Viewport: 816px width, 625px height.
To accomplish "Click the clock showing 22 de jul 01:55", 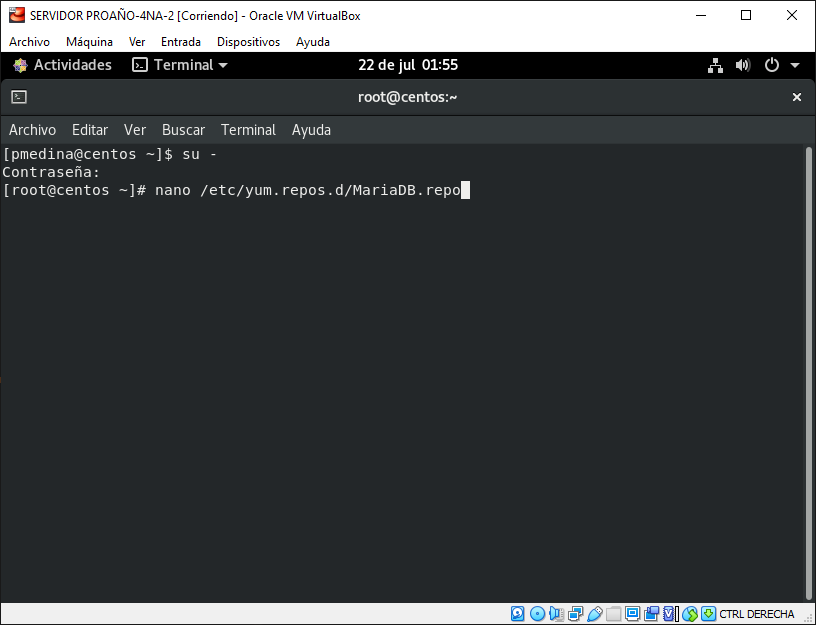I will click(x=408, y=65).
